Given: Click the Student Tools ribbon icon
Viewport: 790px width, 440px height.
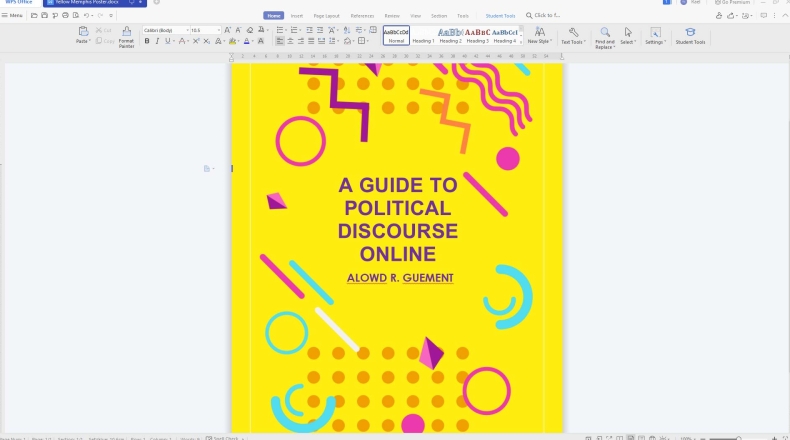Looking at the screenshot, I should pos(690,36).
